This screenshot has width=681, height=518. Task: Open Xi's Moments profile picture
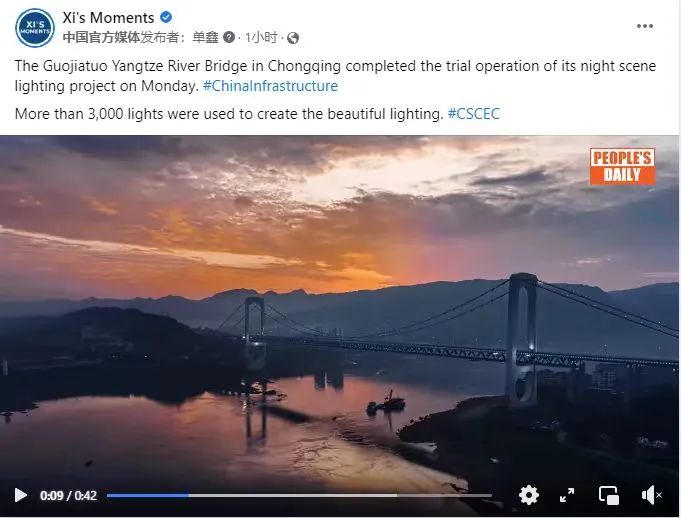tap(34, 27)
